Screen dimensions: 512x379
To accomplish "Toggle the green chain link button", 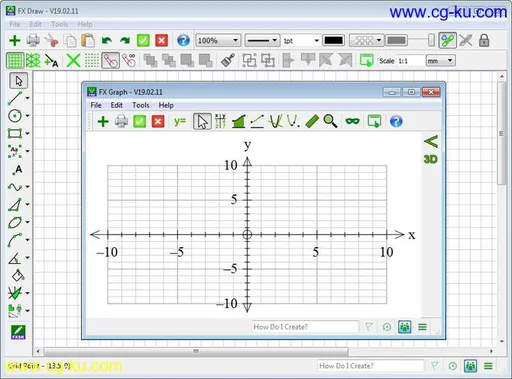I will tap(447, 41).
